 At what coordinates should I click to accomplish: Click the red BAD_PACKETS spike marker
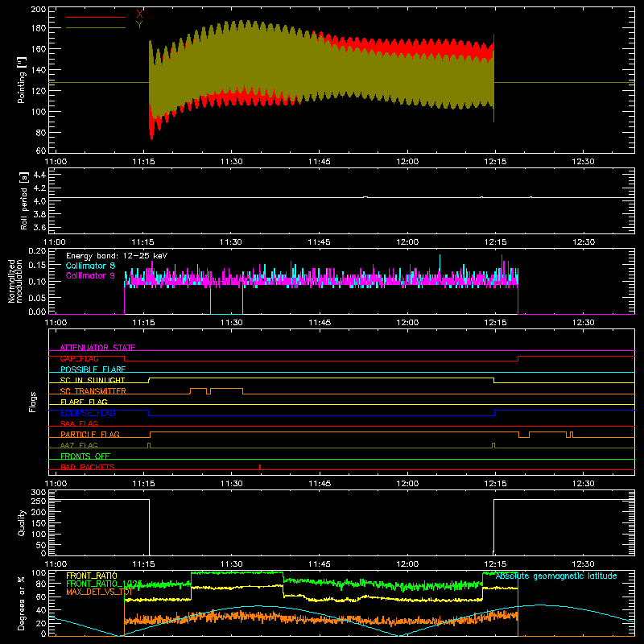(260, 467)
